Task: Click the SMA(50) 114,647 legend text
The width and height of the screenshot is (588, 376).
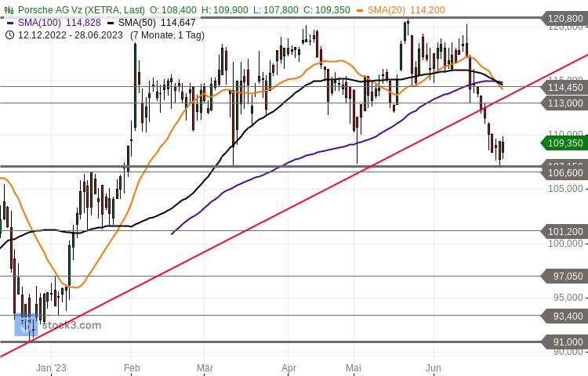Action: (x=157, y=23)
